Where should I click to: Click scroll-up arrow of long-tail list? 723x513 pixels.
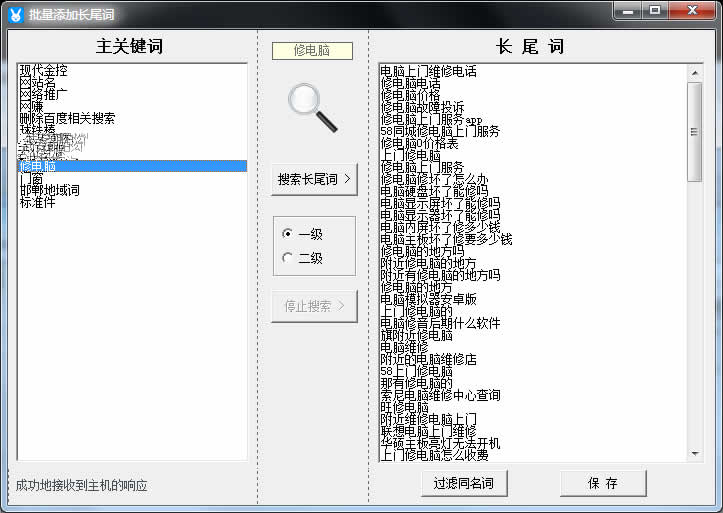click(x=696, y=72)
